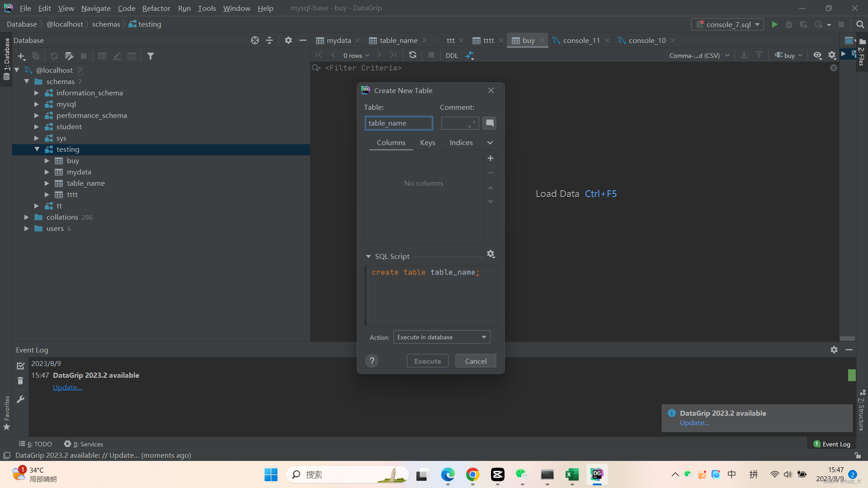
Task: Open SQL Script settings gear
Action: [x=491, y=254]
